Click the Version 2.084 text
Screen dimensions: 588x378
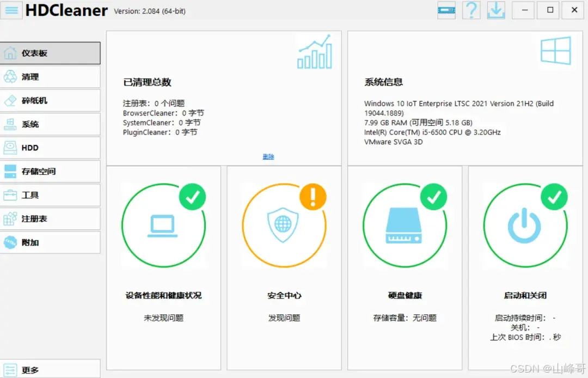point(150,11)
